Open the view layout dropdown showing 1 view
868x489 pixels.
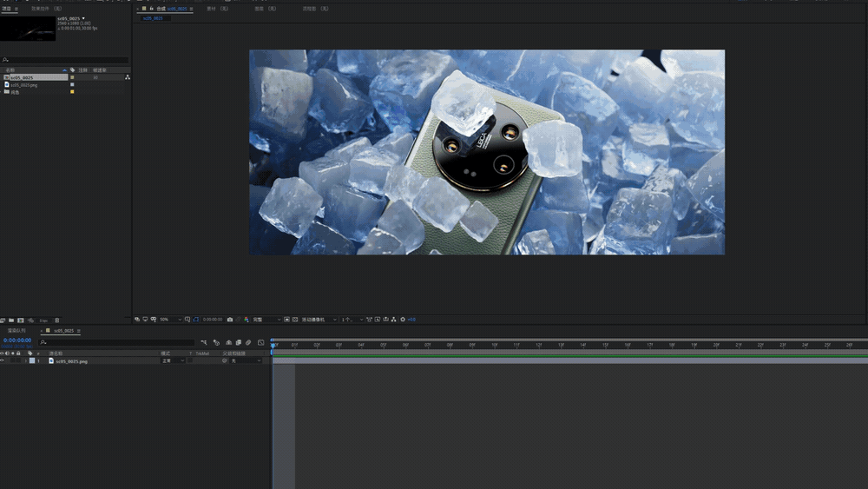click(352, 320)
